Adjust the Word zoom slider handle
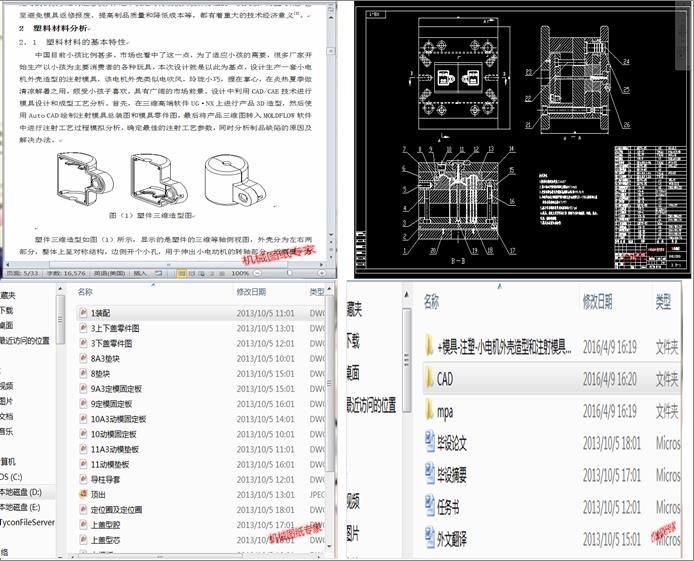 289,273
